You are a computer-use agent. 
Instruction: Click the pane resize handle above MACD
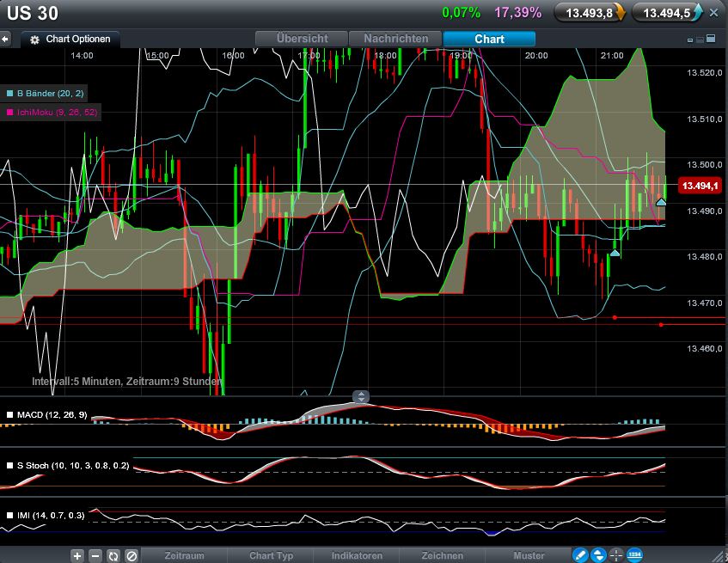pyautogui.click(x=361, y=397)
